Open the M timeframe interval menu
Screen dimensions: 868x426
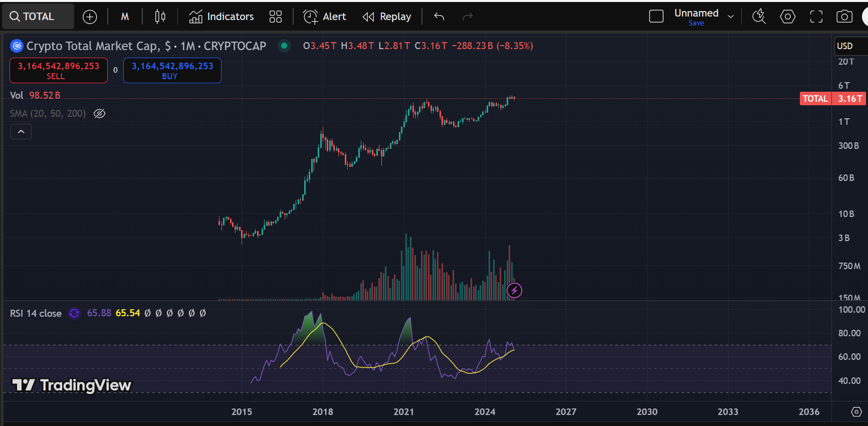pos(125,17)
